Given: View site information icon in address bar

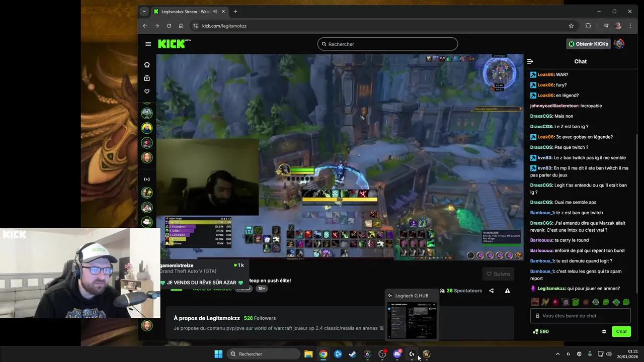Looking at the screenshot, I should 195,26.
